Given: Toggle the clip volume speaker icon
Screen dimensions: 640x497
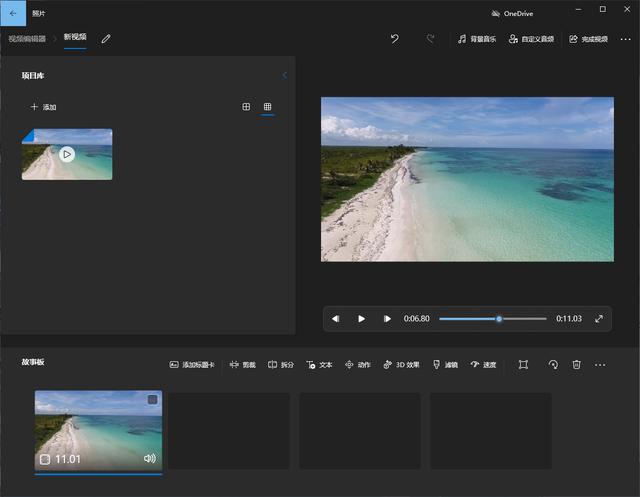Looking at the screenshot, I should click(150, 459).
